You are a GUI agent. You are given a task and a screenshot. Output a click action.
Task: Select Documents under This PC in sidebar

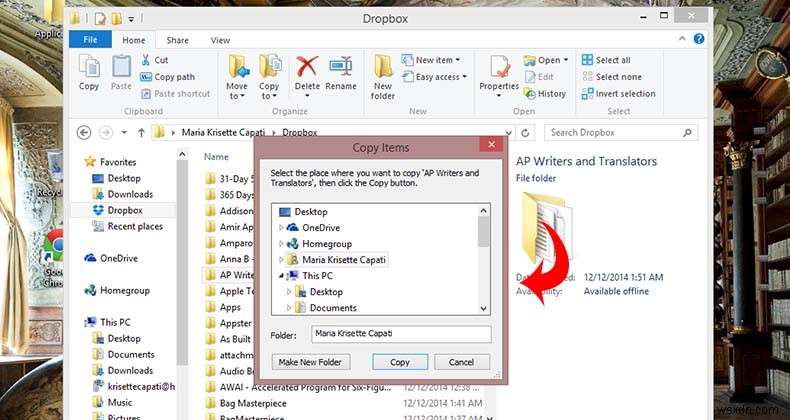point(123,355)
